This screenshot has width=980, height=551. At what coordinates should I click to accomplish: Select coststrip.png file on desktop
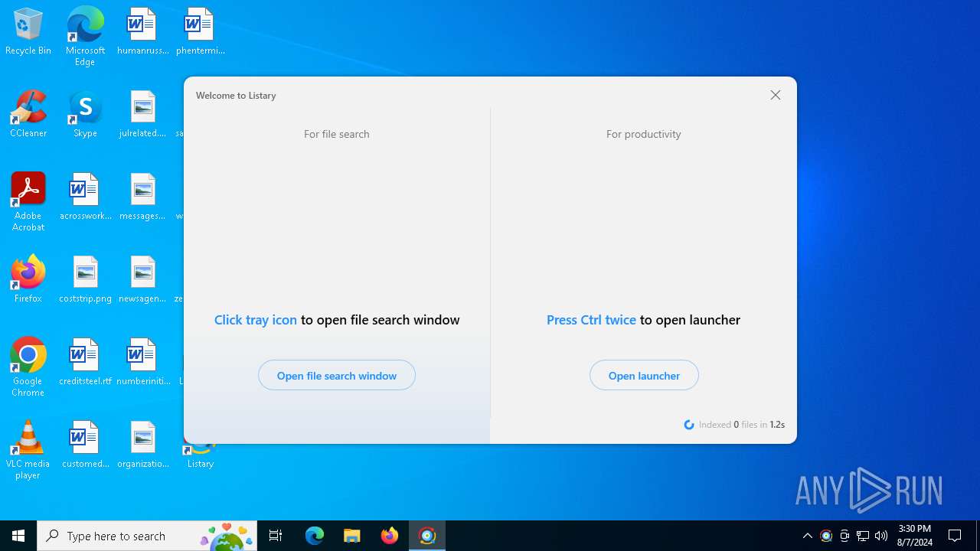pos(85,280)
